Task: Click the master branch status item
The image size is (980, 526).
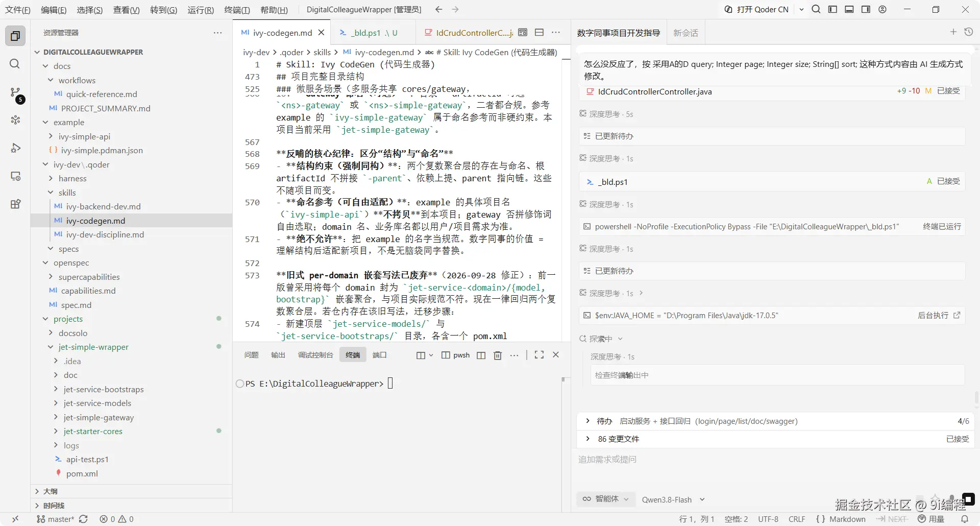Action: point(55,519)
